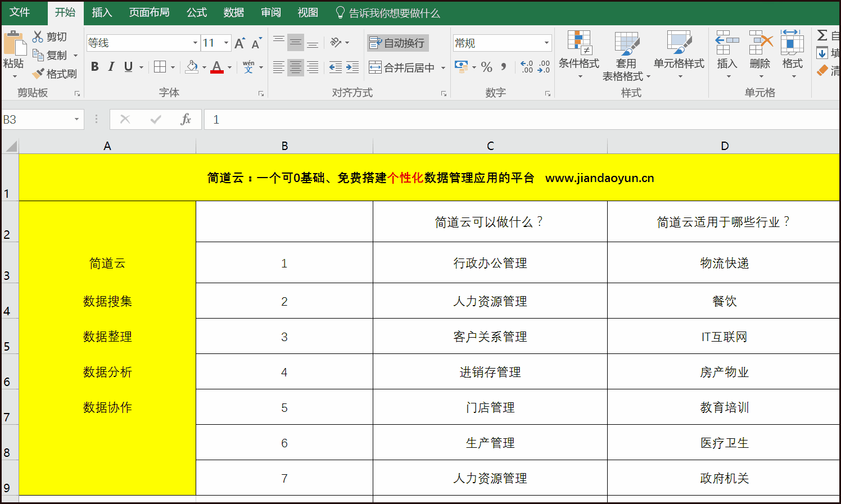Click the Copy (复制) icon
841x504 pixels.
[38, 55]
